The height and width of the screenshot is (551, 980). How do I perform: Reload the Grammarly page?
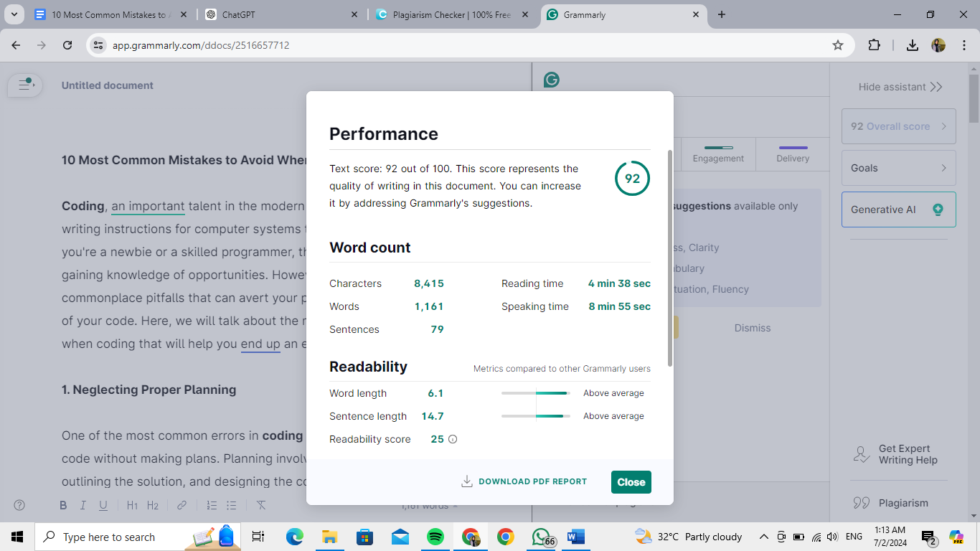click(67, 45)
